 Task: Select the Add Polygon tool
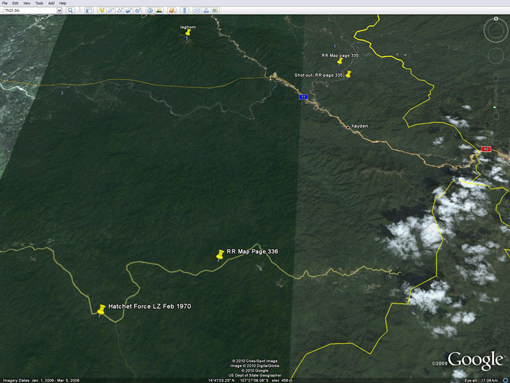click(110, 10)
